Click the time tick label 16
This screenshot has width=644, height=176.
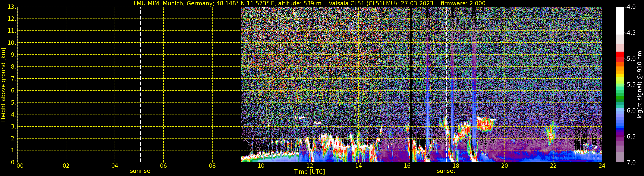point(407,166)
